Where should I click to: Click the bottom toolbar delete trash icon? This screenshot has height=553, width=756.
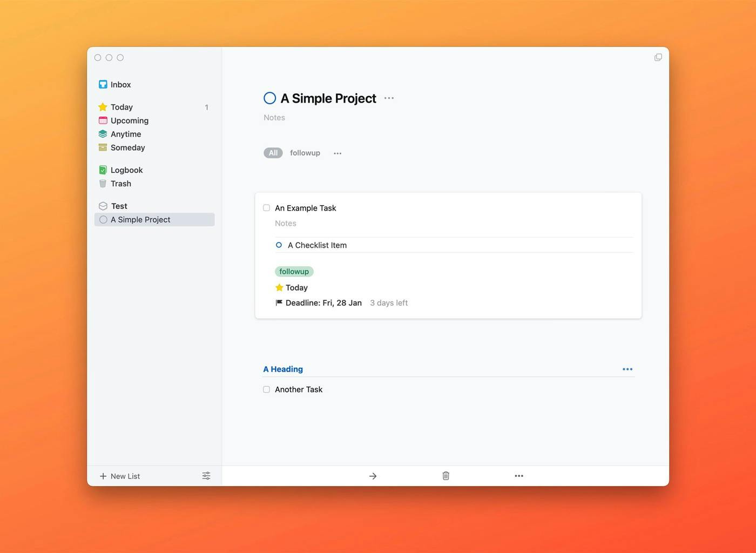coord(446,476)
